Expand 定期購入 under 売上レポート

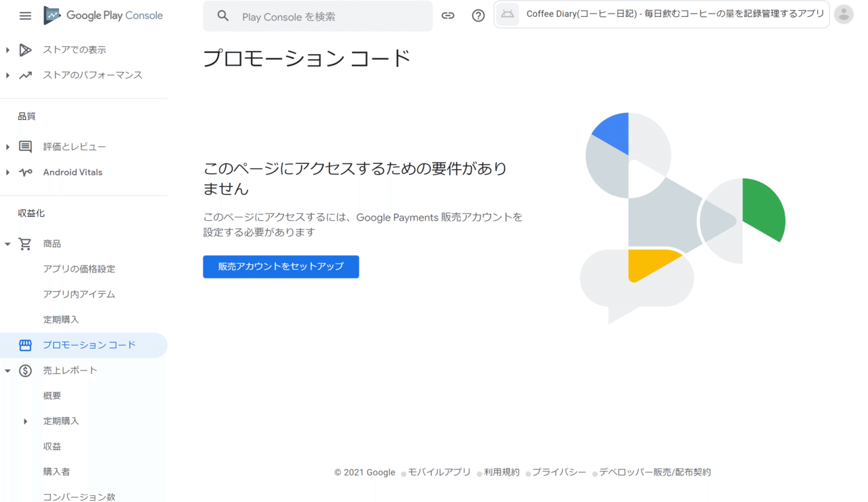point(25,421)
